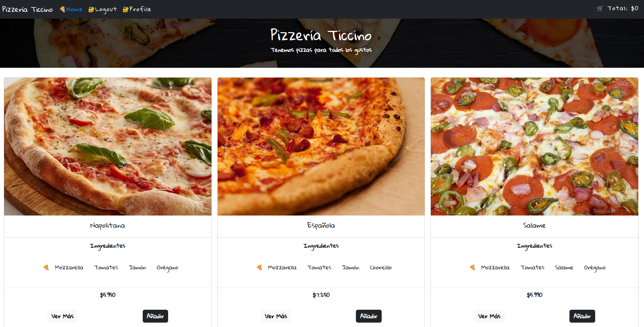The height and width of the screenshot is (327, 644).
Task: Add Napolitana pizza with Añadir button
Action: pos(155,316)
